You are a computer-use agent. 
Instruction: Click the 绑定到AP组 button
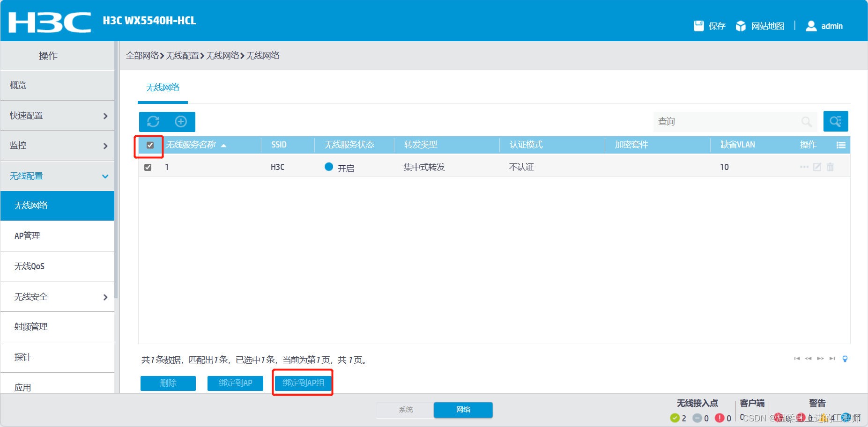(x=303, y=383)
